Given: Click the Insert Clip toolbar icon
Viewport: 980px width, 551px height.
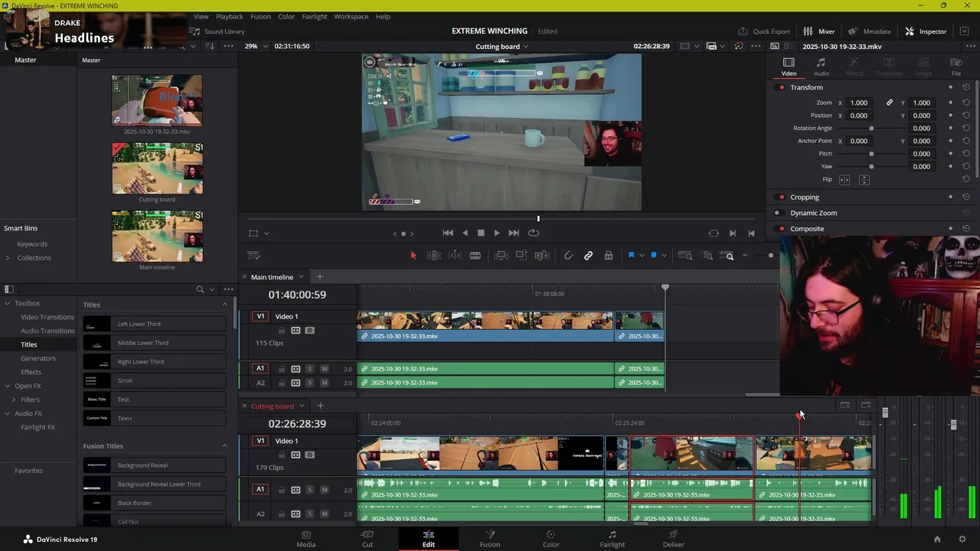Looking at the screenshot, I should click(x=501, y=256).
